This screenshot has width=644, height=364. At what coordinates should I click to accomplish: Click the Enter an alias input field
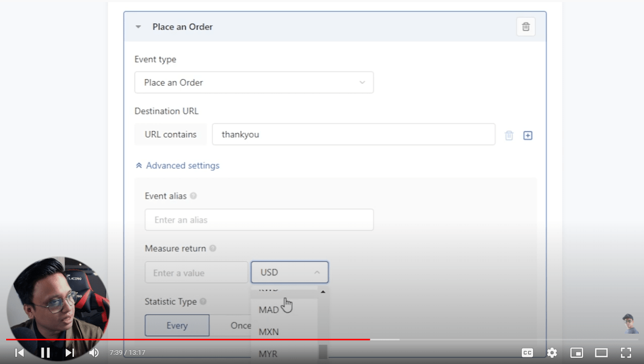click(259, 220)
